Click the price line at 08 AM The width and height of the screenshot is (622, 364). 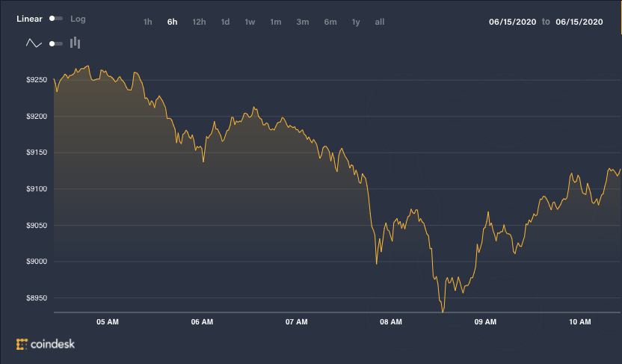coord(391,238)
